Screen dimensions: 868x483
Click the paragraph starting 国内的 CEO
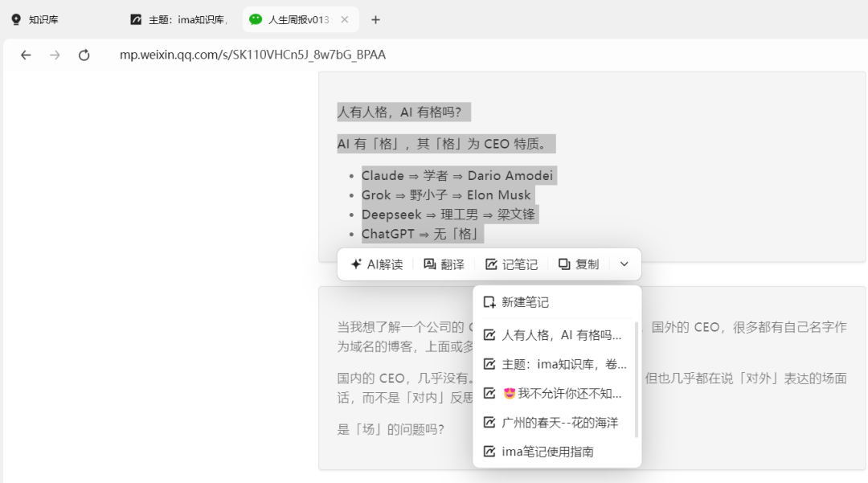click(592, 388)
